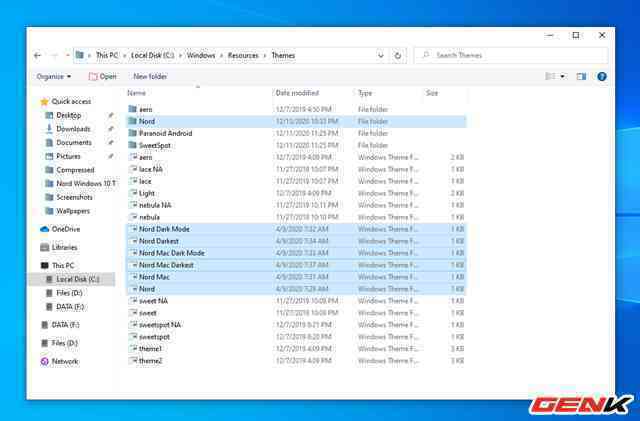Select Desktop in the sidebar
The image size is (640, 421).
click(64, 115)
